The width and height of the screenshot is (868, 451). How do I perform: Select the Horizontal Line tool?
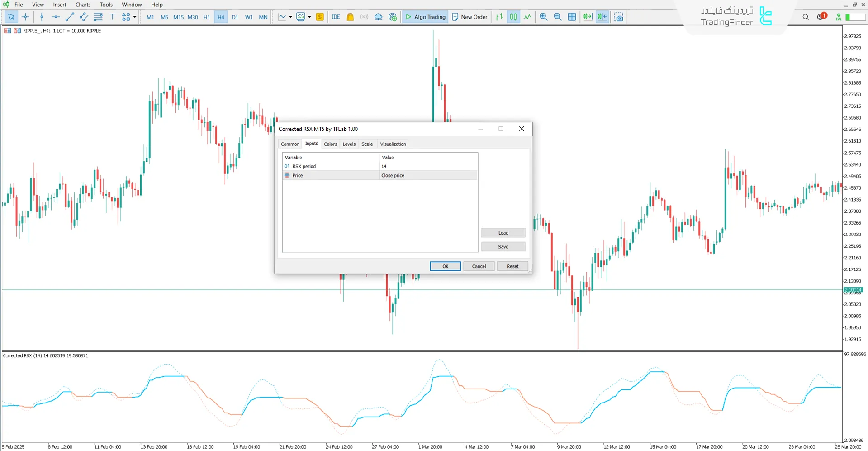coord(55,17)
